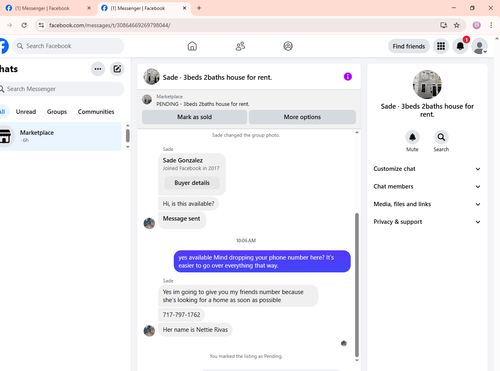The height and width of the screenshot is (371, 500).
Task: Open the Notifications bell icon
Action: coord(460,46)
